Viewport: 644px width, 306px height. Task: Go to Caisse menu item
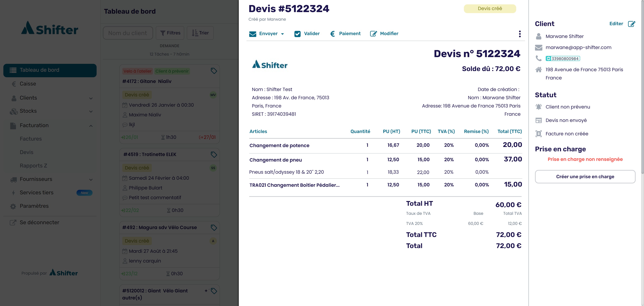[28, 84]
